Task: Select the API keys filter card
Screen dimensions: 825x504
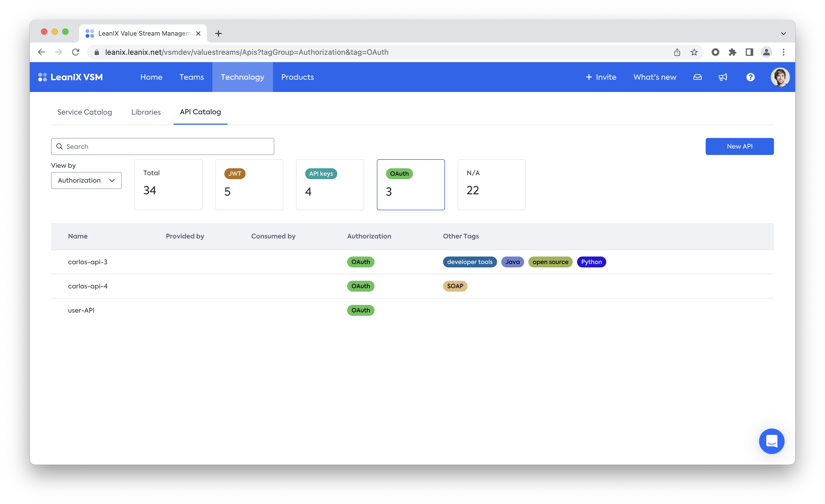Action: coord(330,184)
